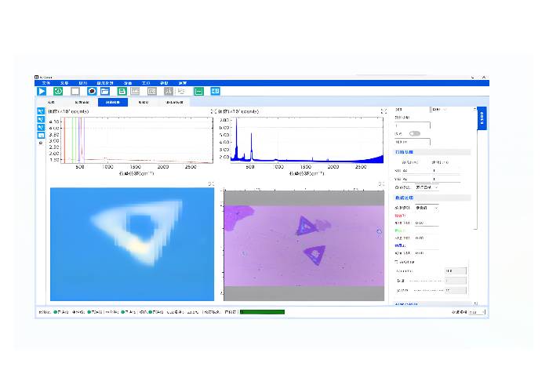The width and height of the screenshot is (549, 392).
Task: Click the value field under the red label
Action: (x=427, y=223)
